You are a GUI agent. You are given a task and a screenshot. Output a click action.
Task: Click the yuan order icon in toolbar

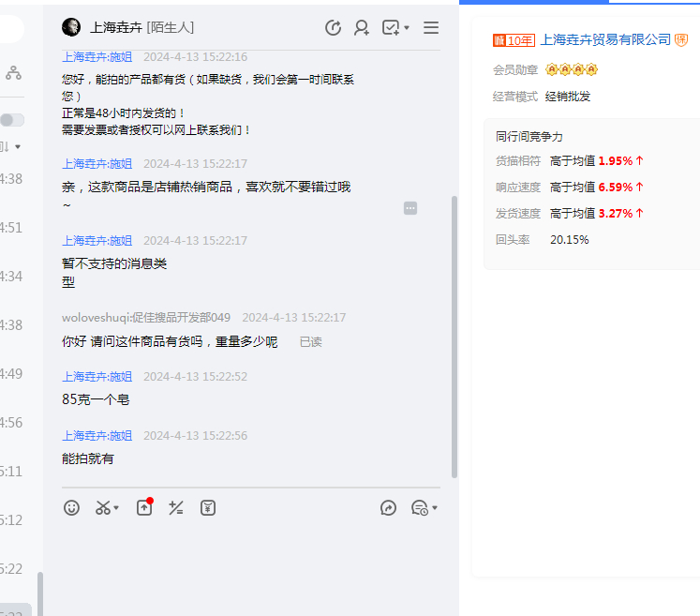[x=208, y=507]
